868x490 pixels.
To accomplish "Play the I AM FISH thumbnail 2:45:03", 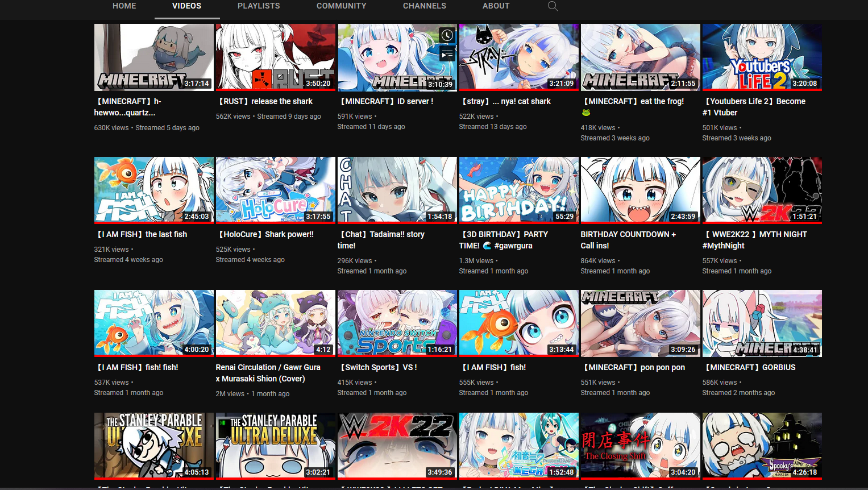I will [x=154, y=190].
